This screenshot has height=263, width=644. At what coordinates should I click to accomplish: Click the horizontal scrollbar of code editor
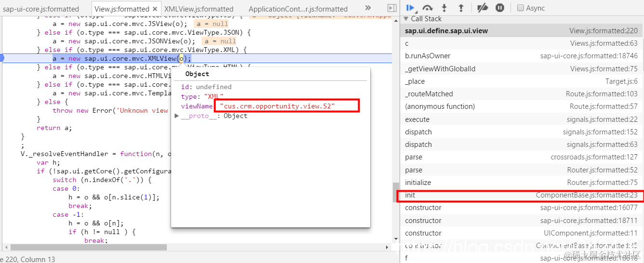tap(89, 247)
